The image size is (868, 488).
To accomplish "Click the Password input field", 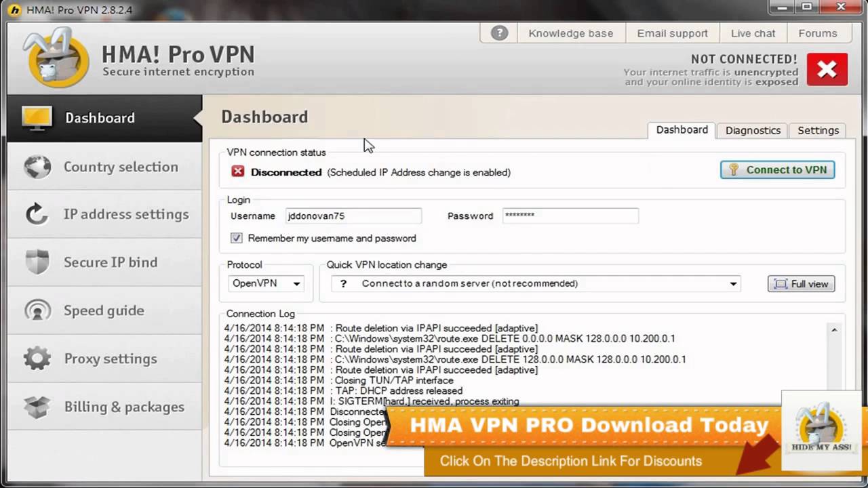I will pos(570,216).
